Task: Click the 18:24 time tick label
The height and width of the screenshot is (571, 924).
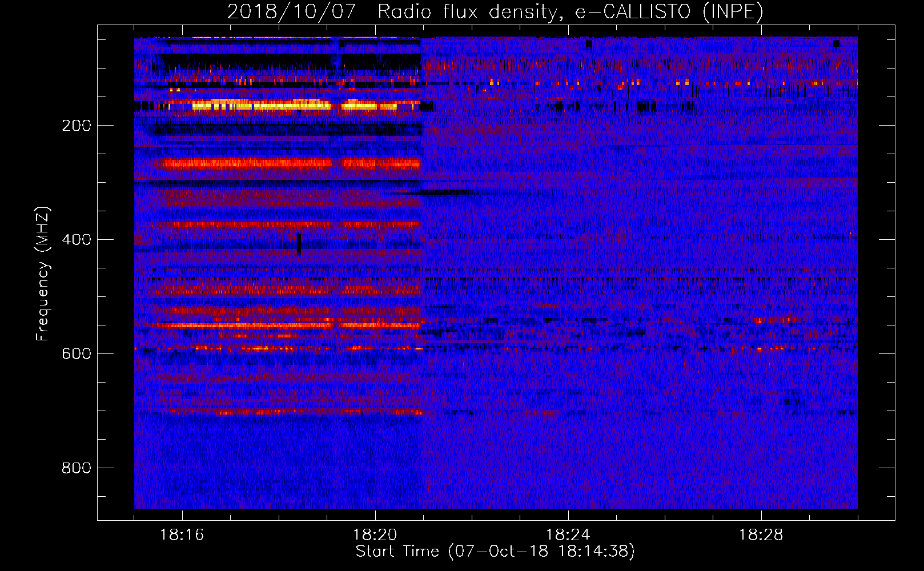Action: pos(568,535)
